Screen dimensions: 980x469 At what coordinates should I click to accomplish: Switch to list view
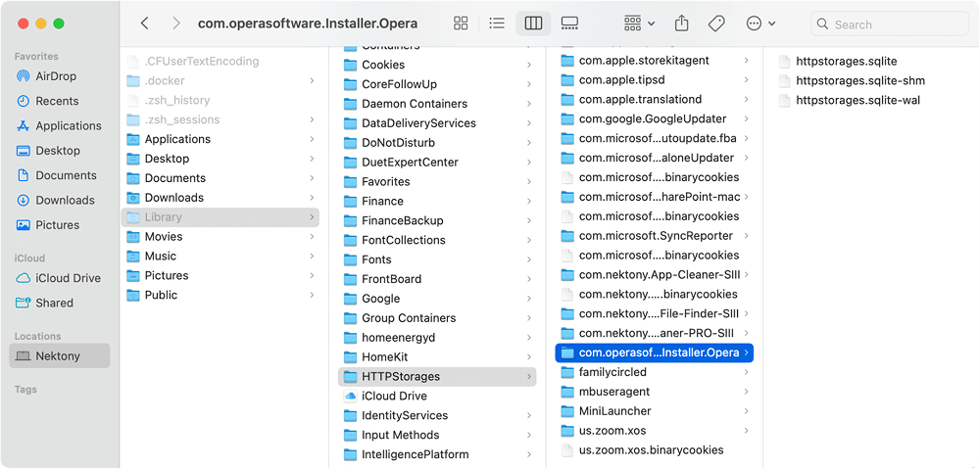point(497,23)
